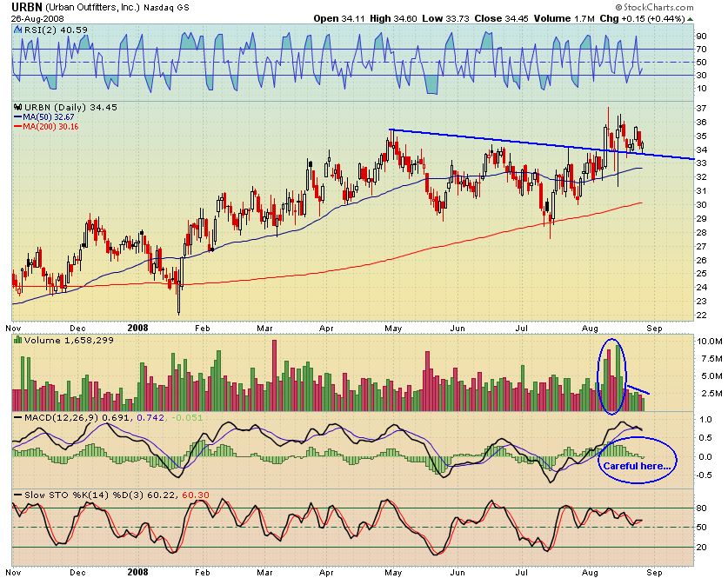Click the red MA(200) legend line marker
Screen dimensions: 728x578
pos(18,127)
